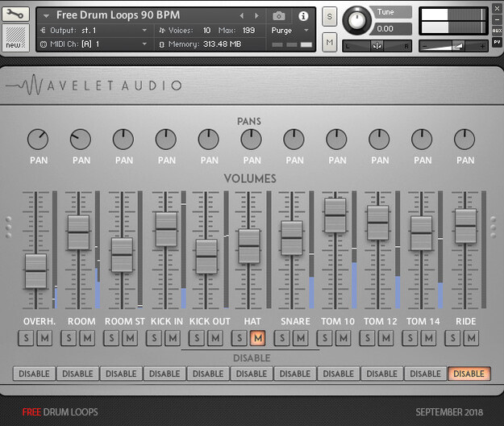504x426 pixels.
Task: Disable the OVERH. channel
Action: pos(34,374)
